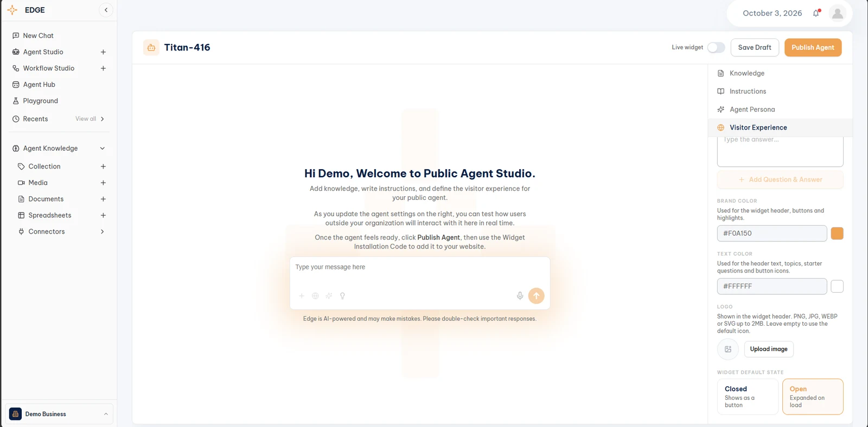The height and width of the screenshot is (427, 868).
Task: Click Publish Agent button
Action: click(x=813, y=48)
